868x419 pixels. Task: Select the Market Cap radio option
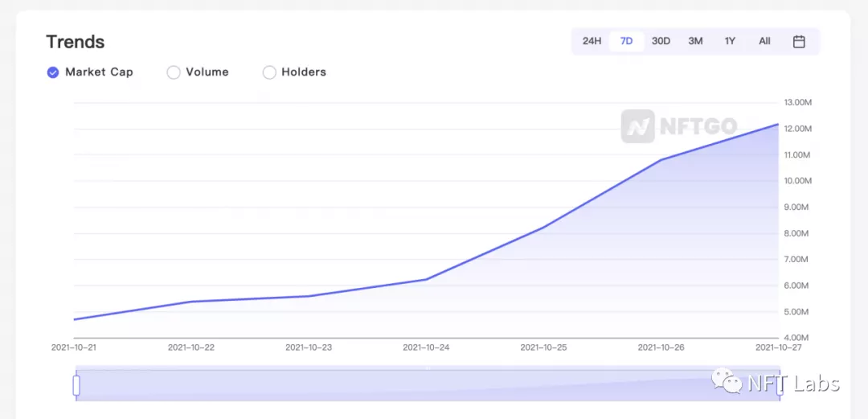click(90, 72)
